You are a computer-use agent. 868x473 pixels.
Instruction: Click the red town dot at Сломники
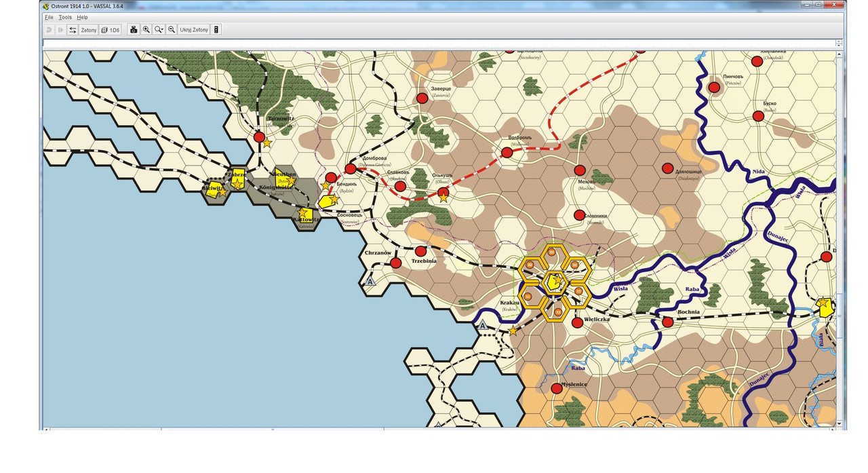tap(579, 215)
